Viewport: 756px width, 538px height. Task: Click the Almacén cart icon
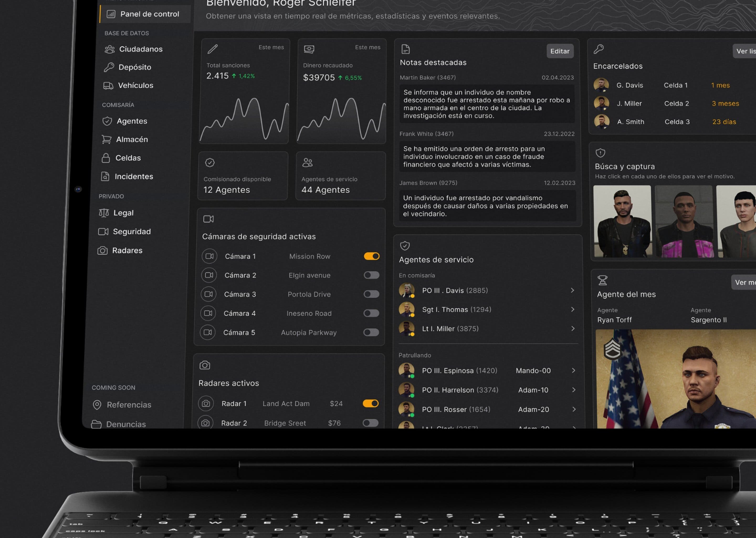click(106, 139)
